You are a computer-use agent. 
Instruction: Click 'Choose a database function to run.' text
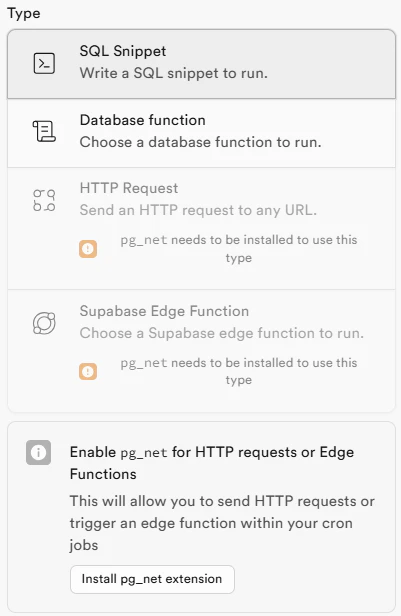200,142
